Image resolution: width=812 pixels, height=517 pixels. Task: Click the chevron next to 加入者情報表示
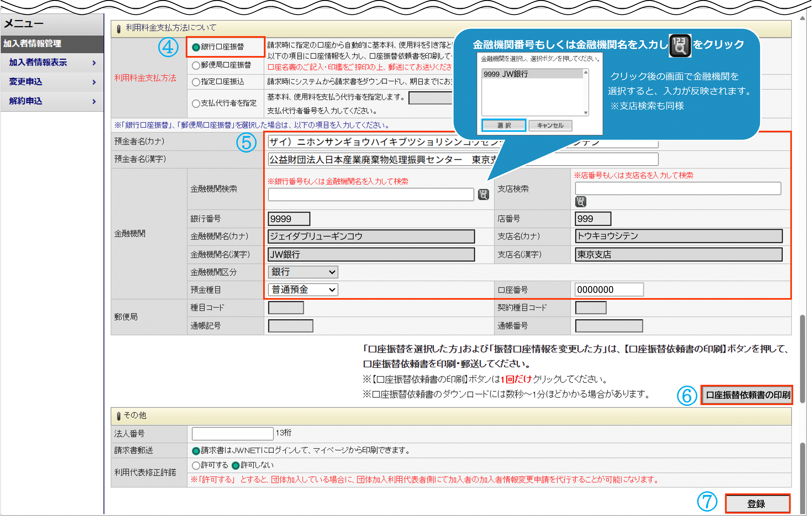point(94,63)
